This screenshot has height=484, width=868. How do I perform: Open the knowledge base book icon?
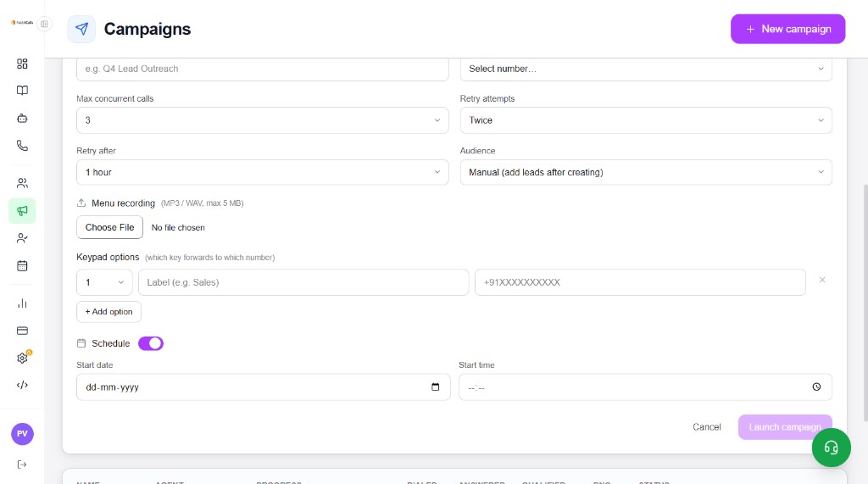[22, 90]
